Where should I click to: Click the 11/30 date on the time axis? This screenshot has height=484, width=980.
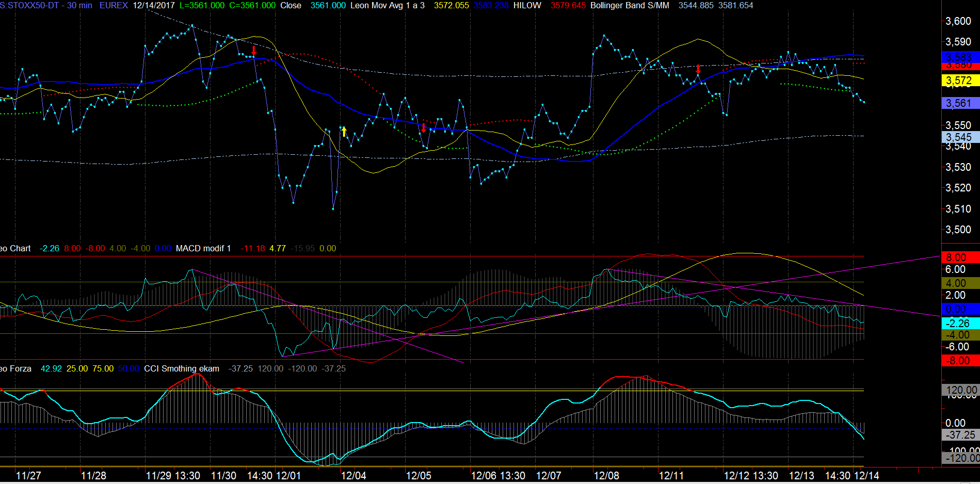[224, 476]
